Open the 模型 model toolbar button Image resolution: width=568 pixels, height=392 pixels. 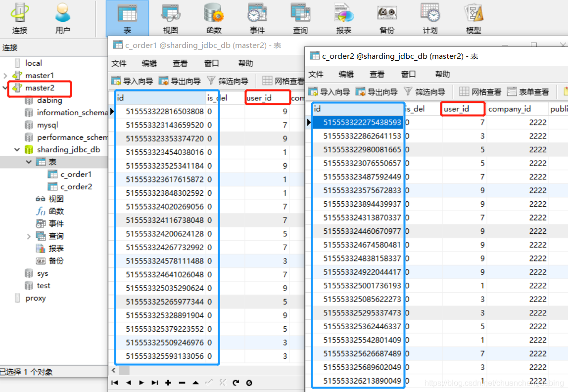click(x=473, y=18)
